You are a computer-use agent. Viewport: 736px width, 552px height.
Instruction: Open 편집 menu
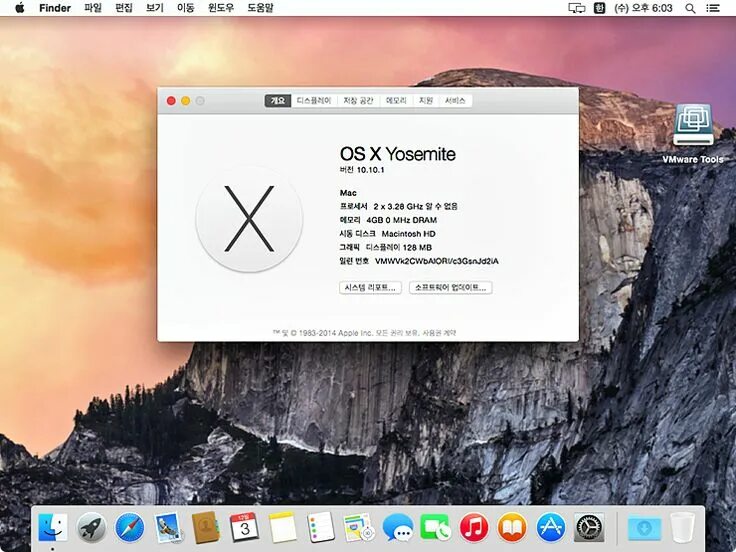[124, 8]
